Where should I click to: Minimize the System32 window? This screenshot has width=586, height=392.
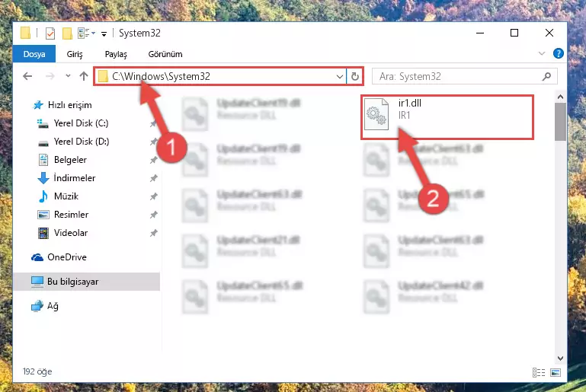[x=480, y=33]
